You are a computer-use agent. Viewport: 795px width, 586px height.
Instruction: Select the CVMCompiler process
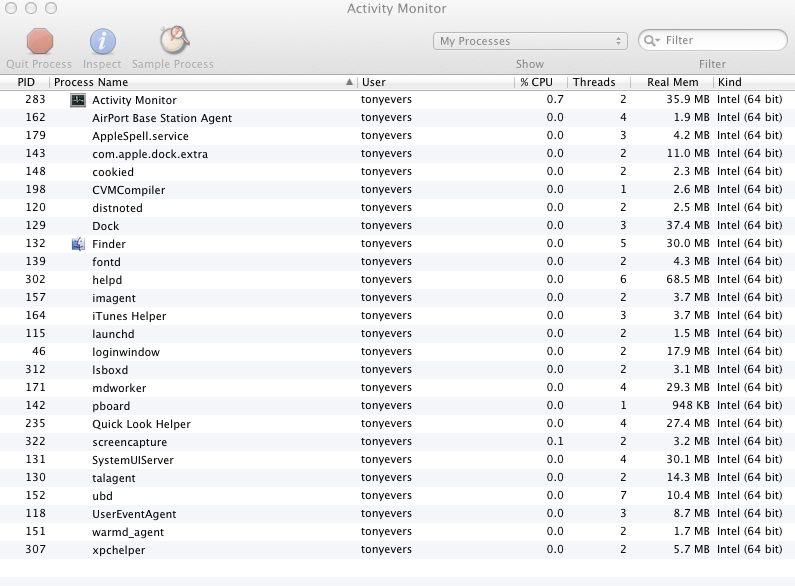pos(398,190)
